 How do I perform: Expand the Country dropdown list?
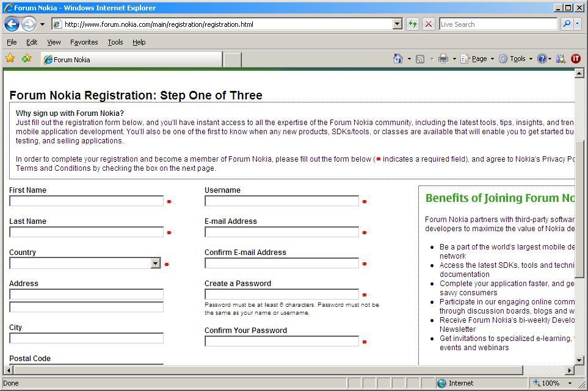tap(155, 264)
